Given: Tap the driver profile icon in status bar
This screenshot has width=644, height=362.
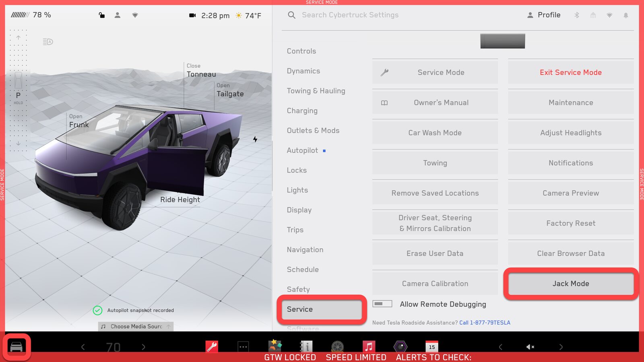Looking at the screenshot, I should tap(118, 15).
